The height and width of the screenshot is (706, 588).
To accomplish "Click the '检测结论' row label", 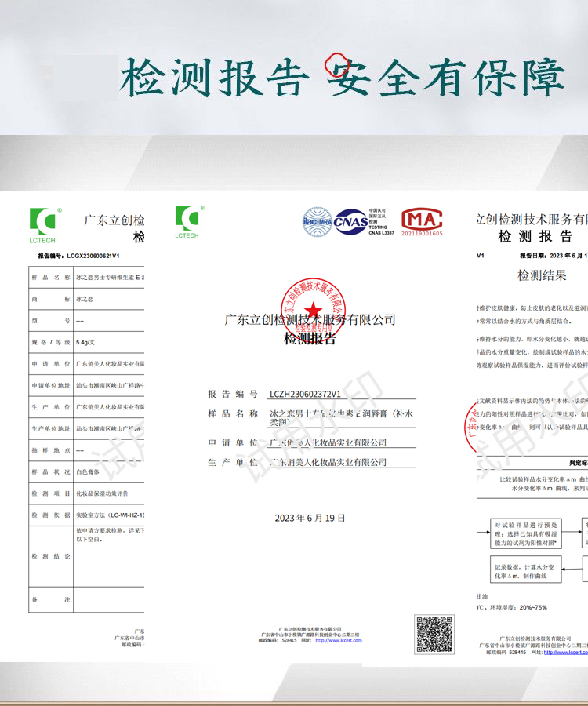I will click(51, 556).
